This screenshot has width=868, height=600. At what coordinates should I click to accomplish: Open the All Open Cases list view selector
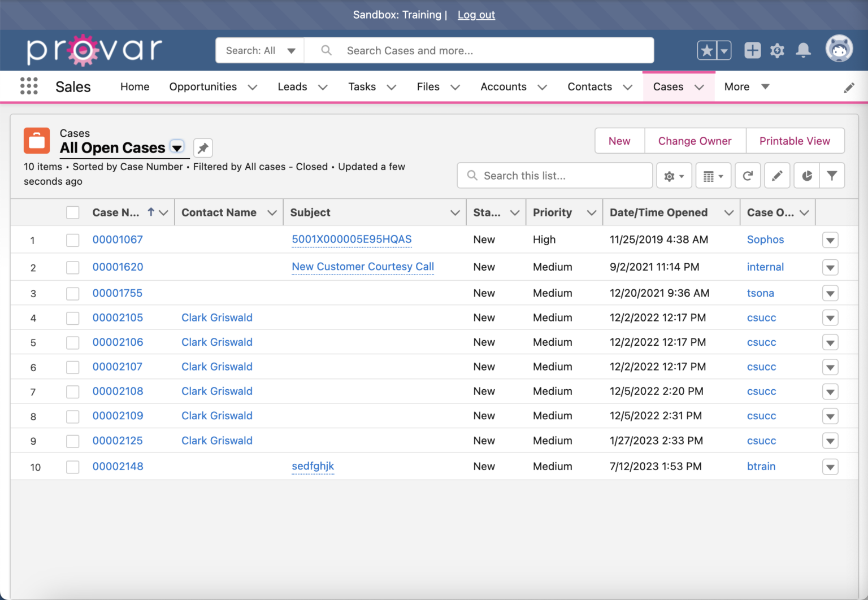(177, 147)
